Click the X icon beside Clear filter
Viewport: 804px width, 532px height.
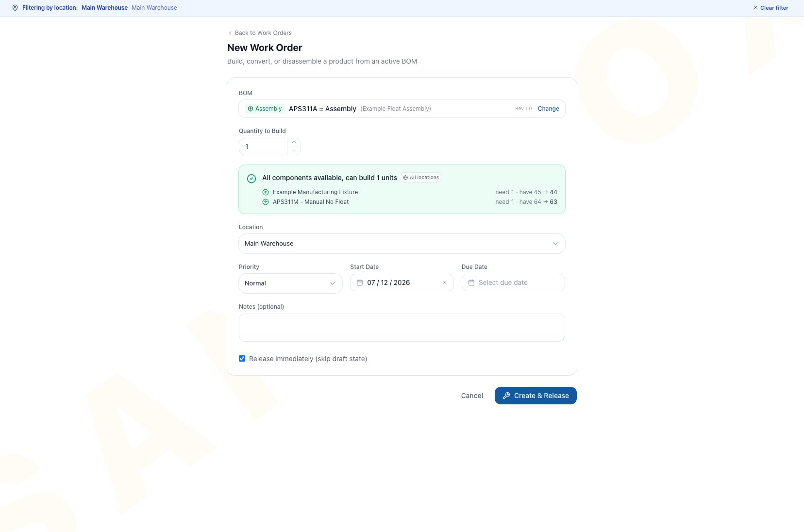[755, 8]
